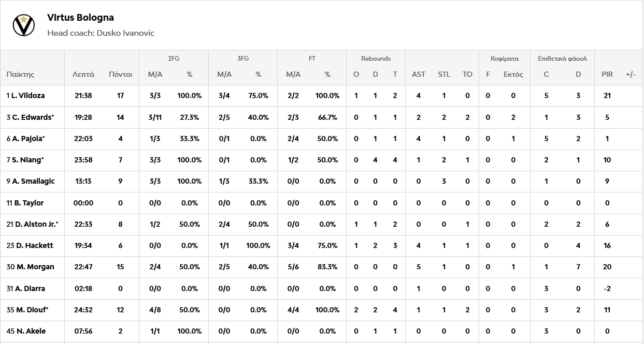Open C. Edwards player row

pos(32,117)
